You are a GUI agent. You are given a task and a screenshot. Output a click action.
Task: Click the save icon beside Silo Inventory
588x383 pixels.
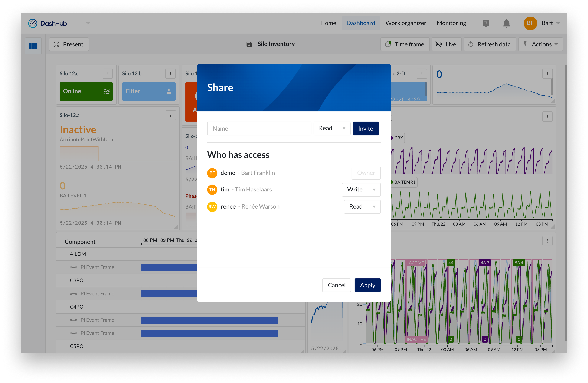click(249, 44)
